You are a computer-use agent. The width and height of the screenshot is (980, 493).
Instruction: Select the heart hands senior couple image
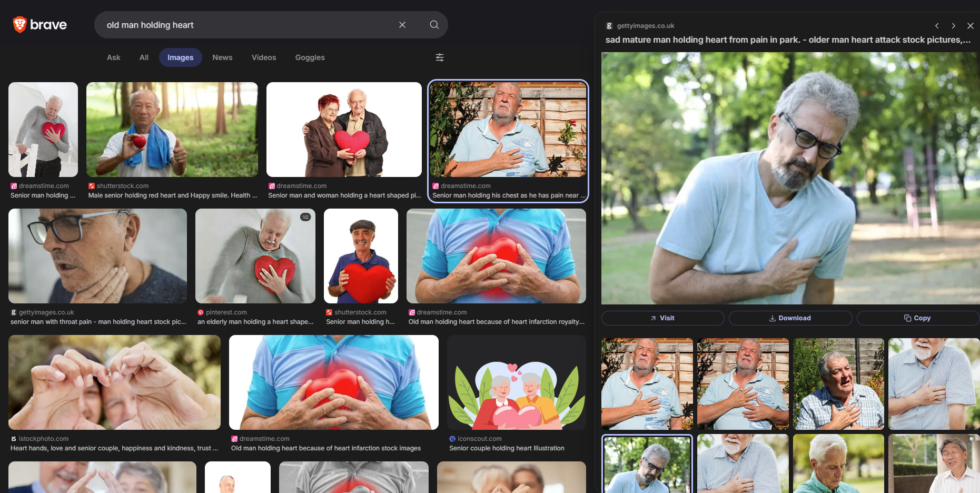[114, 383]
